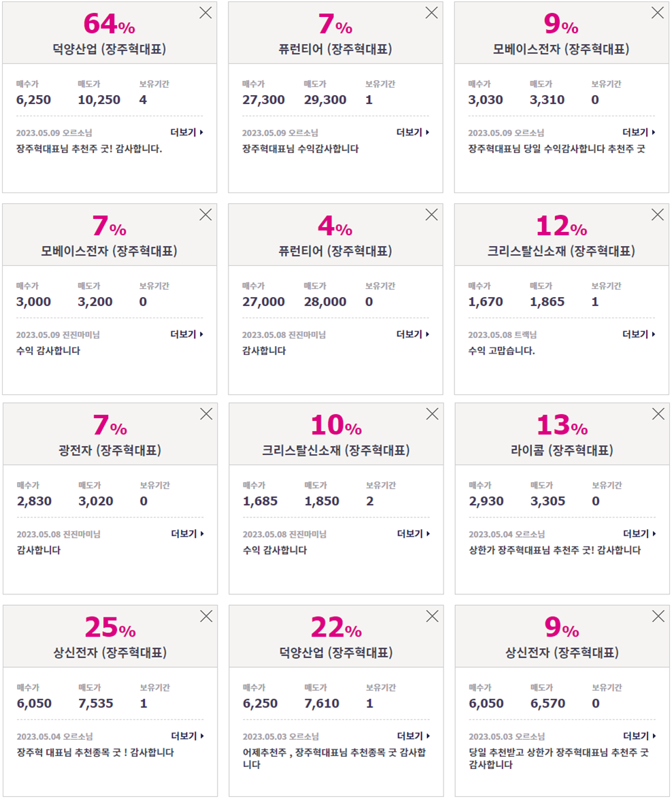The height and width of the screenshot is (801, 672).
Task: Close the 64% 덕양산업 card
Action: (x=205, y=13)
